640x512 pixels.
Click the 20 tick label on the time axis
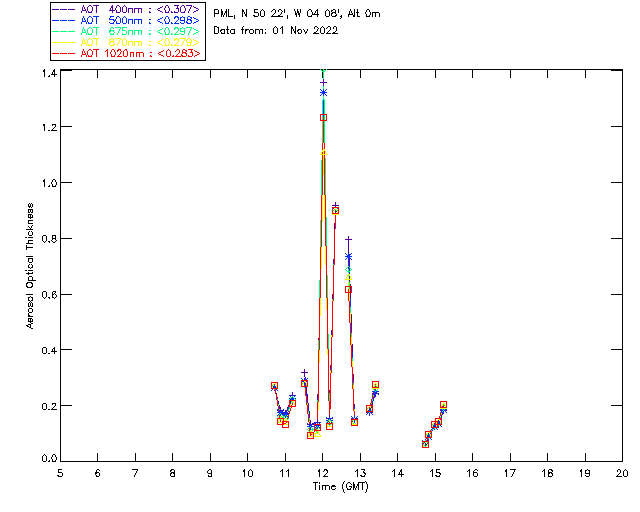pos(622,473)
